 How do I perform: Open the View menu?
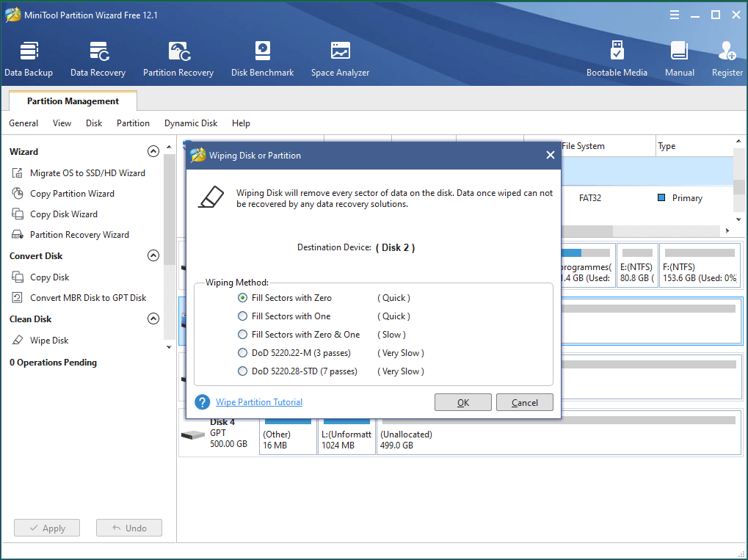click(62, 123)
